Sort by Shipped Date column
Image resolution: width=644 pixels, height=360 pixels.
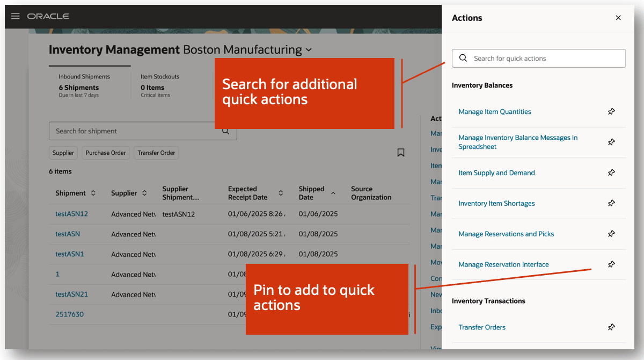tap(333, 193)
